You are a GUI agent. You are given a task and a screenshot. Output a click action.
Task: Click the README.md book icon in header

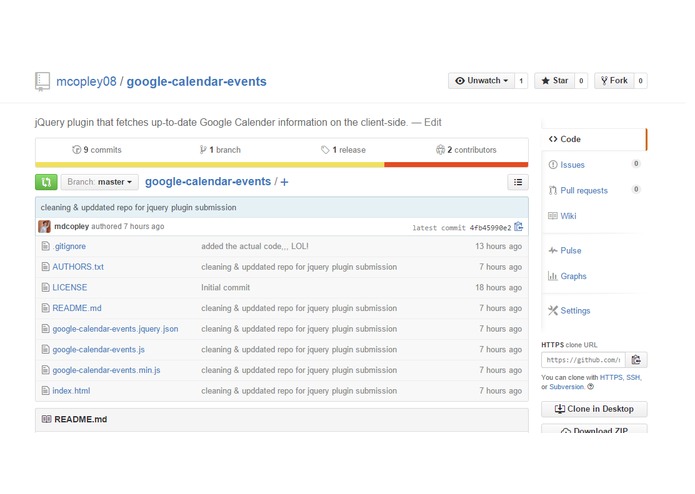coord(46,419)
